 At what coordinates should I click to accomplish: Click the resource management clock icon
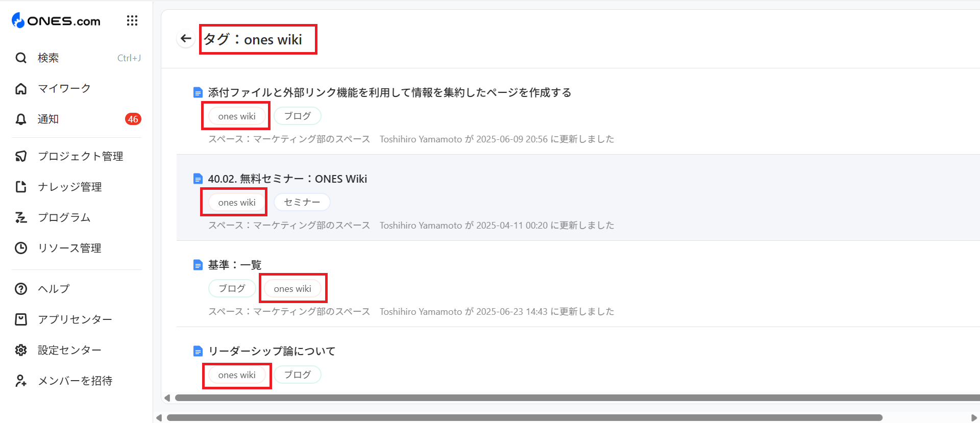coord(21,248)
